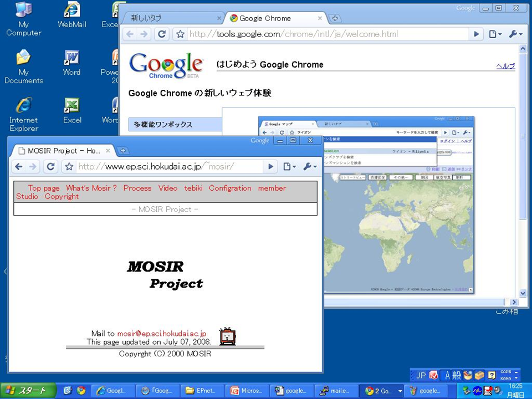Click the Google Maps screenshot thumbnail
Image resolution: width=532 pixels, height=399 pixels.
(x=366, y=205)
